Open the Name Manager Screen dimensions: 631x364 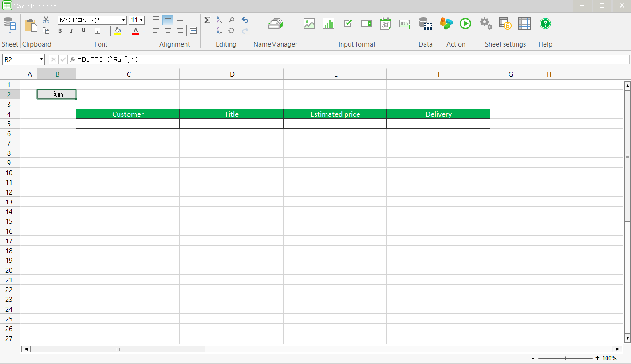276,24
